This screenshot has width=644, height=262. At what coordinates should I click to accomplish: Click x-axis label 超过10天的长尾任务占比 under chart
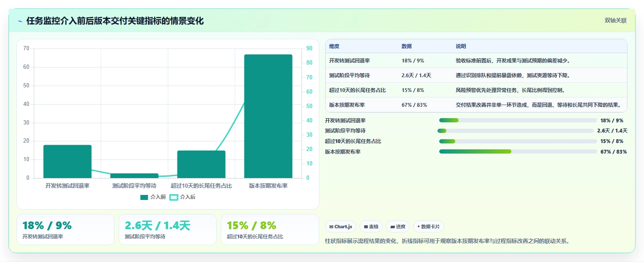click(201, 186)
